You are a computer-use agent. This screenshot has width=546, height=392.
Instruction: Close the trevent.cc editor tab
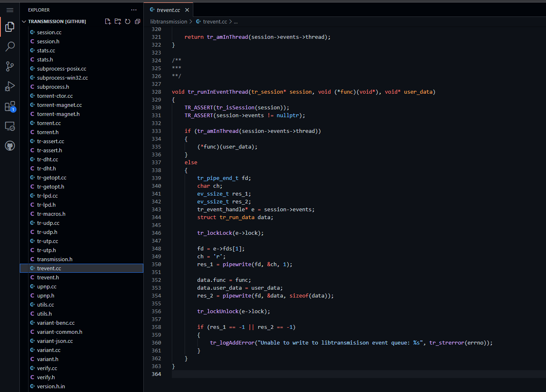(x=187, y=10)
